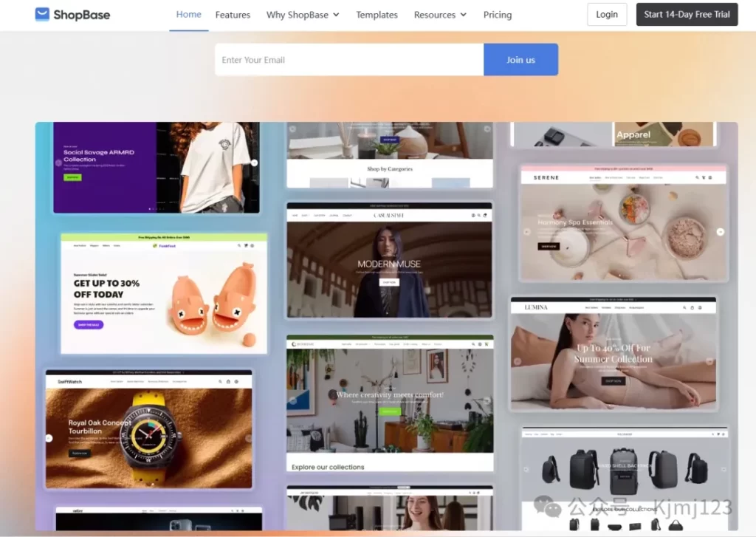Click search icon in SwiftWatch template header
Image resolution: width=756 pixels, height=537 pixels.
(220, 381)
